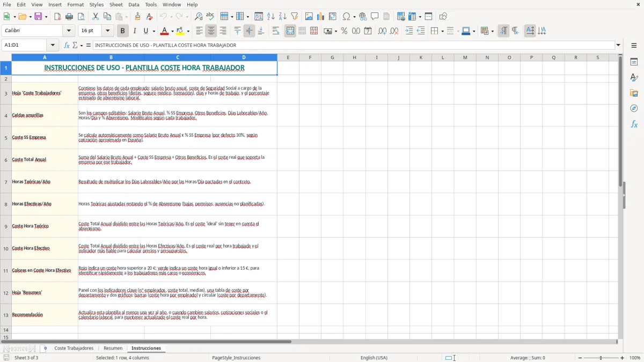
Task: Sort descending
Action: pos(282,17)
